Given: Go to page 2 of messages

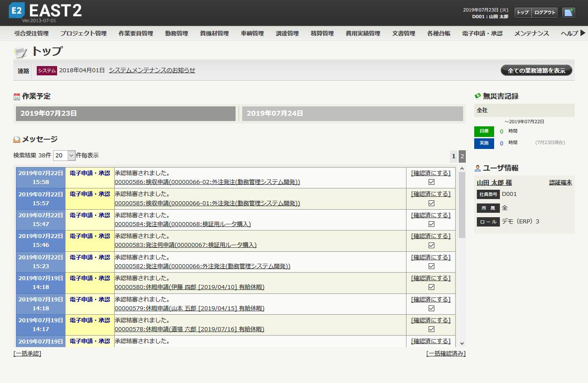Looking at the screenshot, I should 462,156.
